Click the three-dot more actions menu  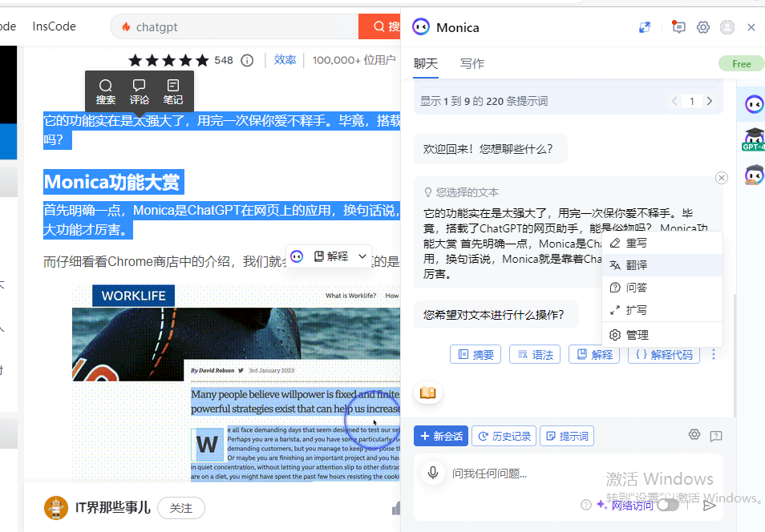(714, 354)
